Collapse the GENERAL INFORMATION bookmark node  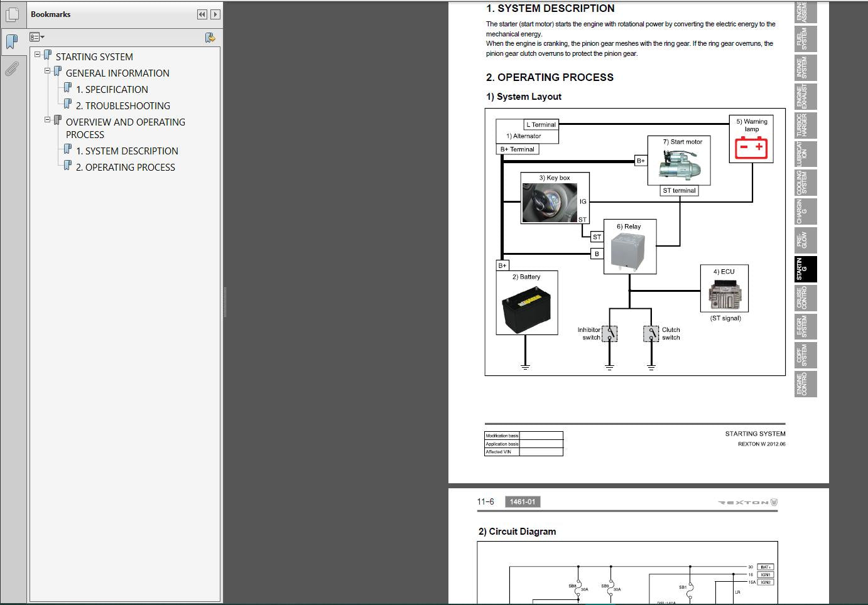coord(47,71)
